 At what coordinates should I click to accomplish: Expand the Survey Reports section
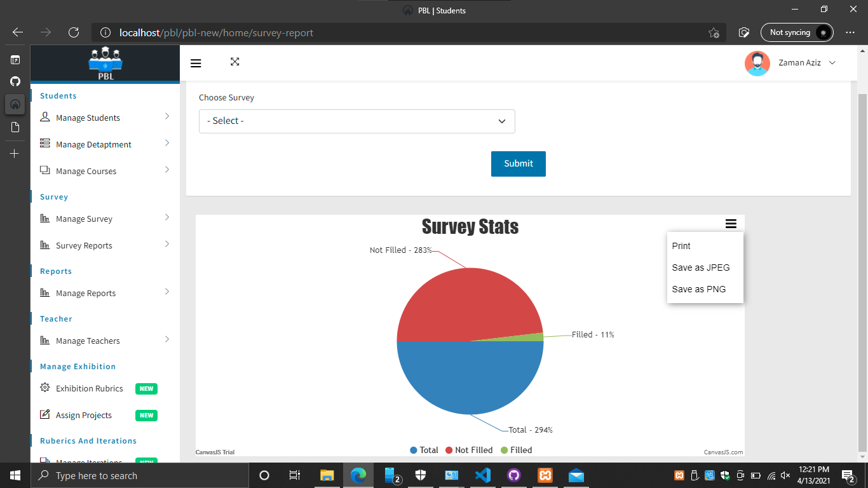(x=167, y=245)
